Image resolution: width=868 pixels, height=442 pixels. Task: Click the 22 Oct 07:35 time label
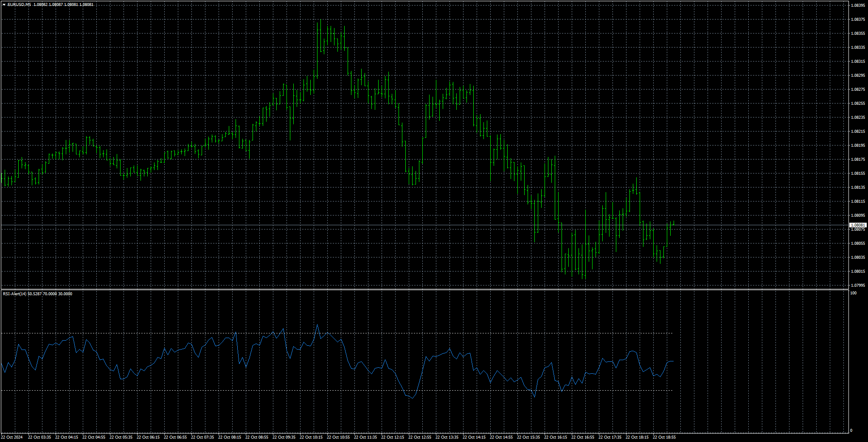tap(202, 437)
